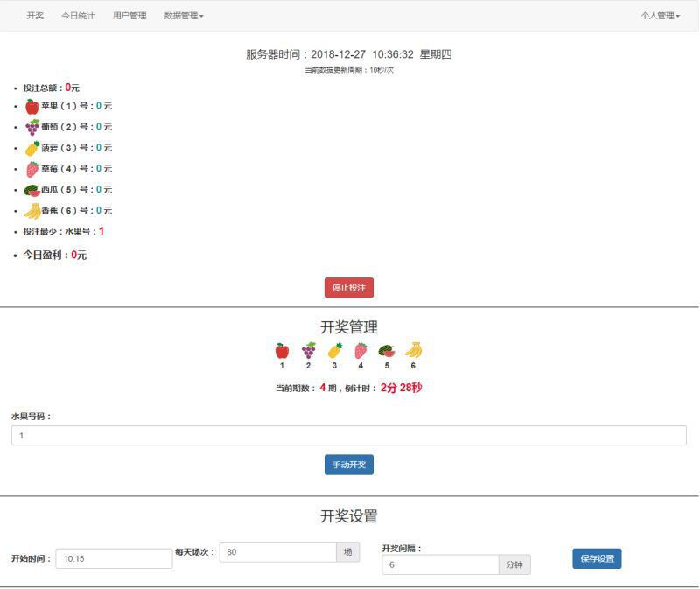This screenshot has width=700, height=589.
Task: Click the 手动开奖 button
Action: click(x=350, y=465)
